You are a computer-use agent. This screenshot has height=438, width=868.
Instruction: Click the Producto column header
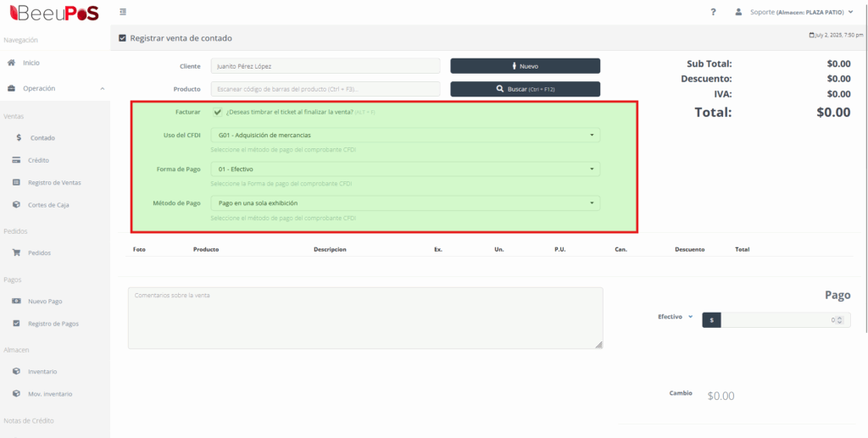click(206, 249)
